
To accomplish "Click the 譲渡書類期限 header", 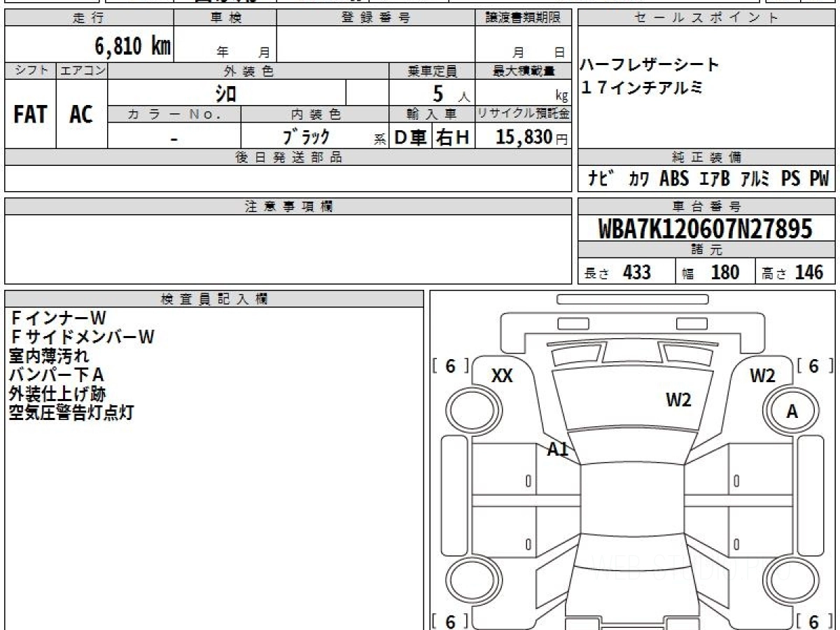I will (x=523, y=18).
